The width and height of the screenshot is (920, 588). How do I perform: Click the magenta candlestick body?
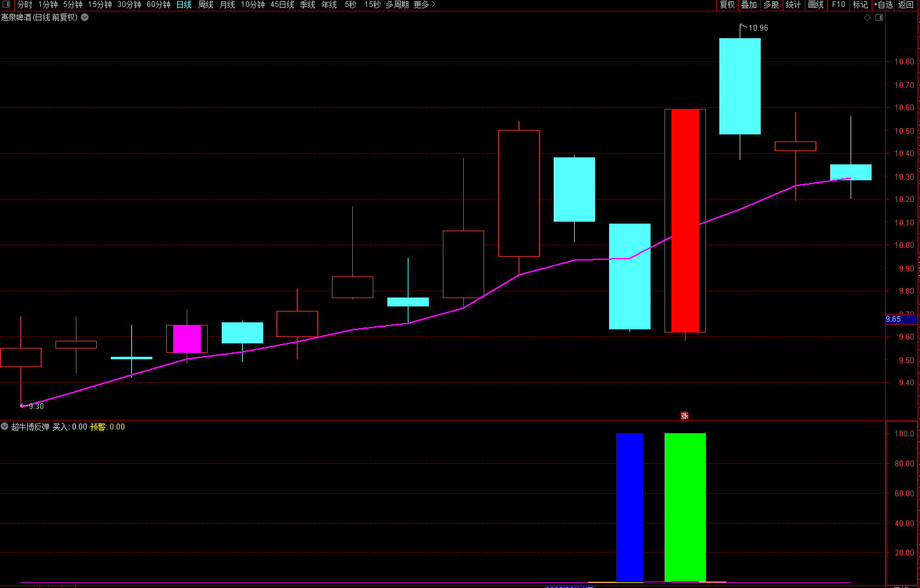(187, 339)
